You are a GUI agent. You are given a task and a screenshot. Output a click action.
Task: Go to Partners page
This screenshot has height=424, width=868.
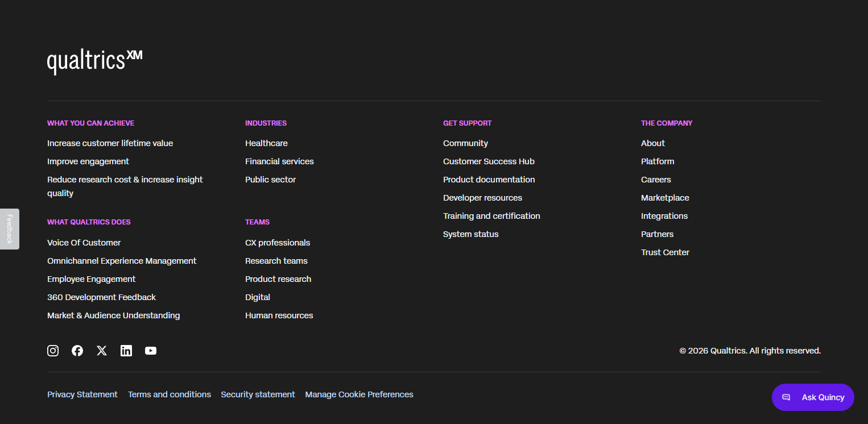pos(657,234)
